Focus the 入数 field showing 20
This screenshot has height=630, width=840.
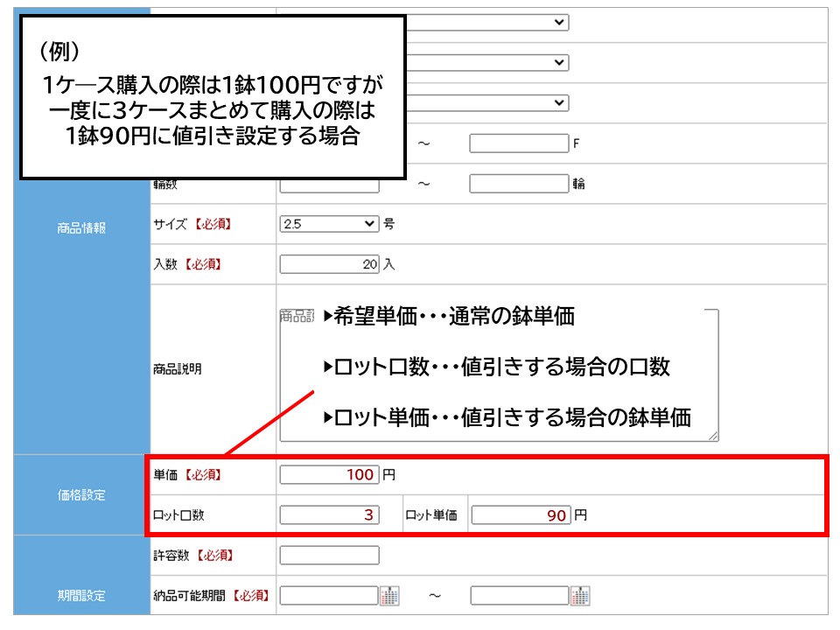pyautogui.click(x=329, y=264)
